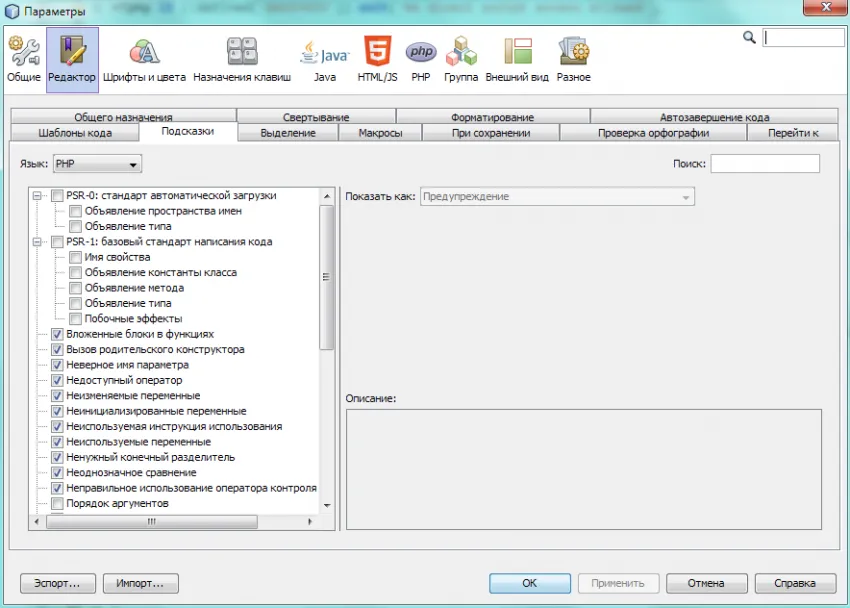
Task: Switch to the Форматирование tab
Action: tap(492, 117)
